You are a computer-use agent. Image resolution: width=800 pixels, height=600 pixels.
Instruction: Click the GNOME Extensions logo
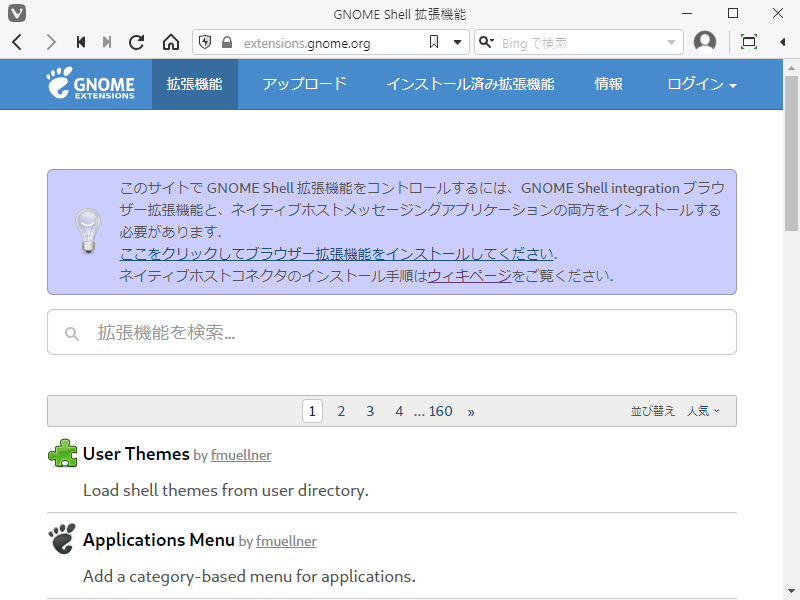pos(90,84)
